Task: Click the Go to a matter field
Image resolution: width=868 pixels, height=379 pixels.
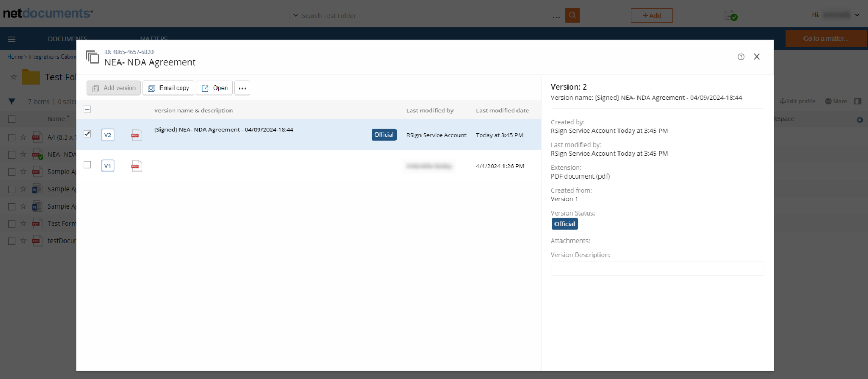Action: (x=826, y=39)
